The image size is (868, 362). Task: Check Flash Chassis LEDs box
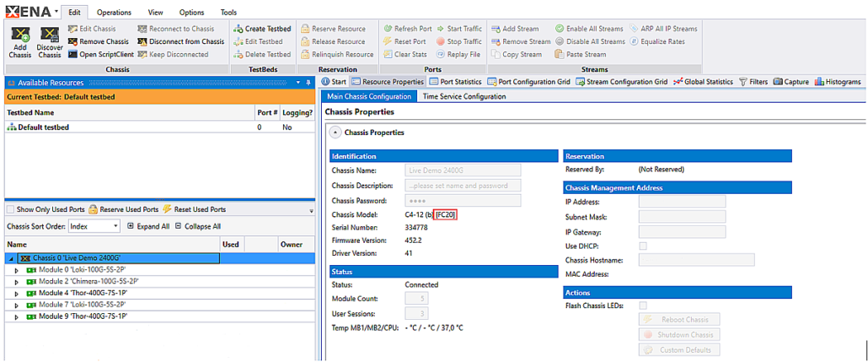point(643,305)
